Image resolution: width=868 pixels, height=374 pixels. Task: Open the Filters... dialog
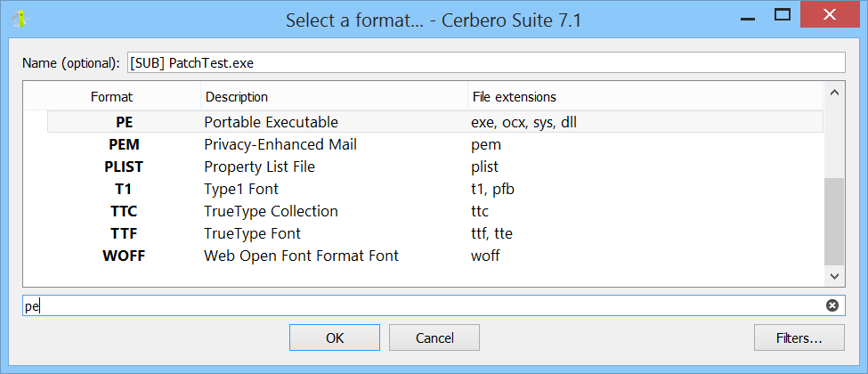799,337
